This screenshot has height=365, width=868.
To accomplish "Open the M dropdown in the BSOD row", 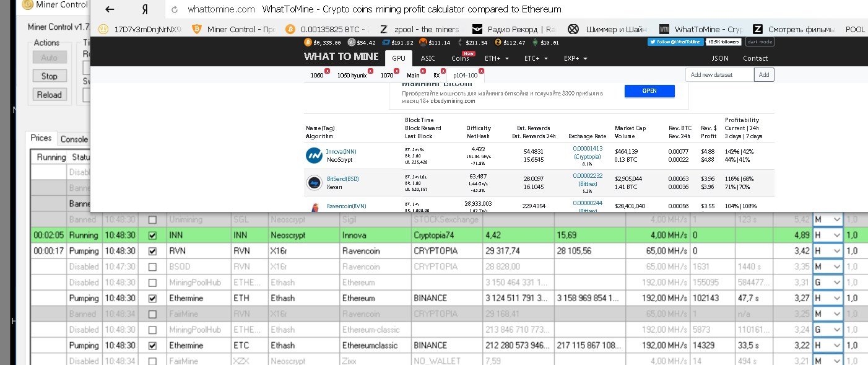I will point(828,267).
